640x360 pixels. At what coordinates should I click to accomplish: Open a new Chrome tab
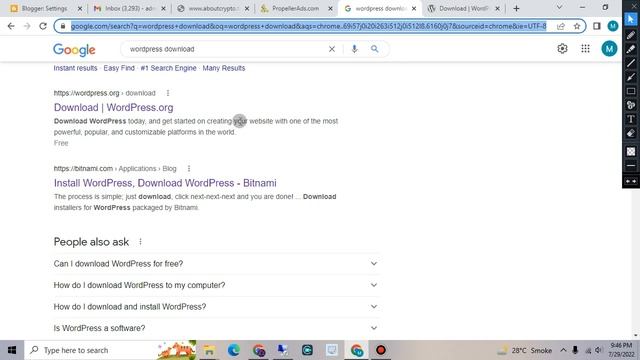516,9
